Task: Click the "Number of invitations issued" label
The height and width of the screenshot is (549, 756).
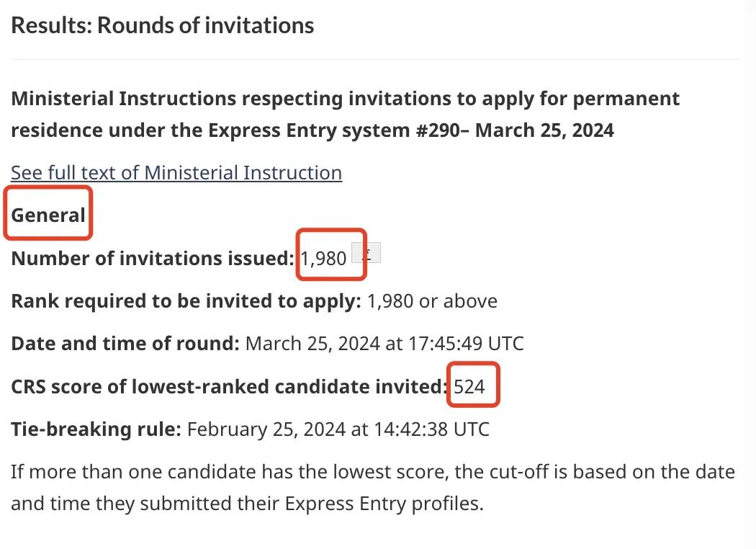Action: 153,259
